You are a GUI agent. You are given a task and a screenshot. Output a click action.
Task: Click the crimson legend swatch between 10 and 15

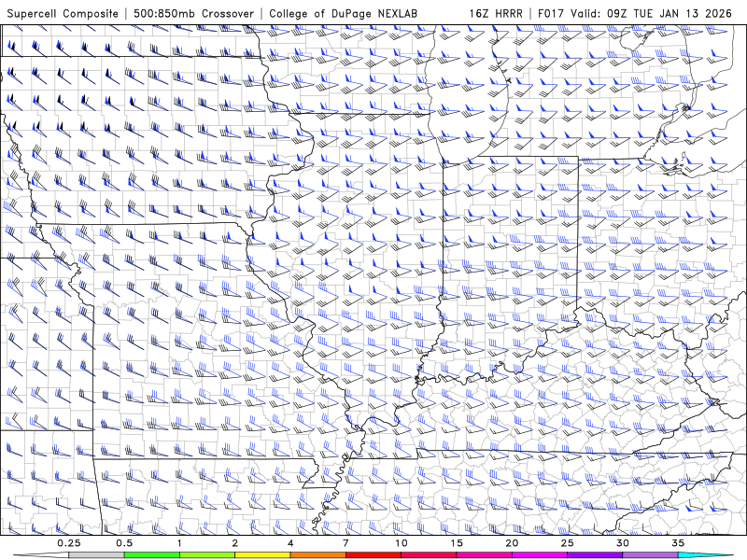[x=429, y=555]
